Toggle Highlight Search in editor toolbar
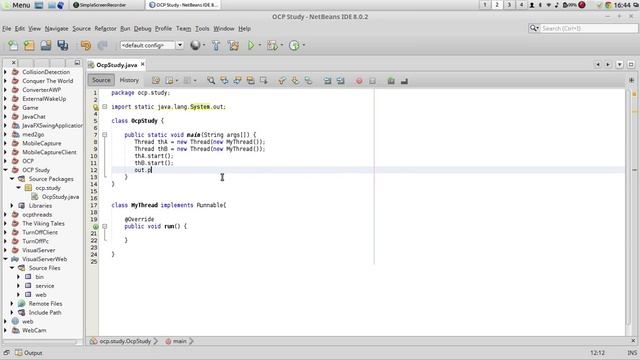 [x=250, y=80]
